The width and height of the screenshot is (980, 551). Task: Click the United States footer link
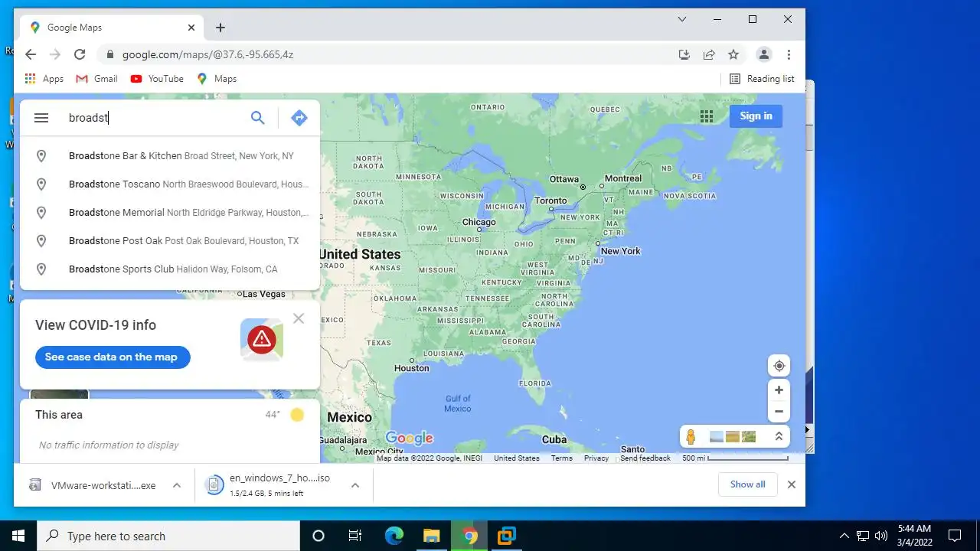coord(516,458)
